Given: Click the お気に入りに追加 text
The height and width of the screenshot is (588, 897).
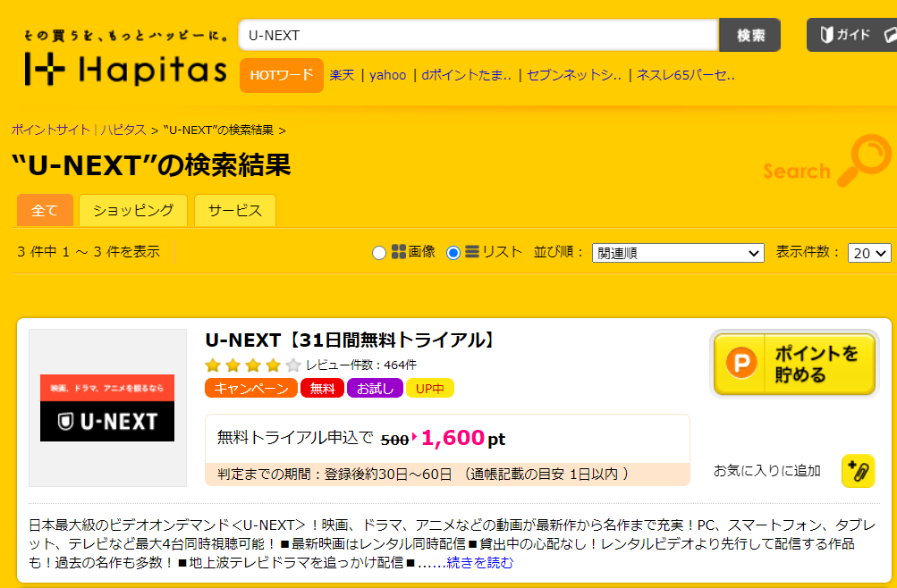Looking at the screenshot, I should [x=766, y=471].
